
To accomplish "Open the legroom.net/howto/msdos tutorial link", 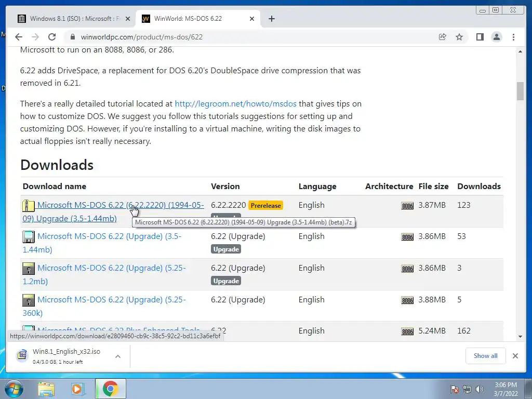I will pyautogui.click(x=235, y=104).
